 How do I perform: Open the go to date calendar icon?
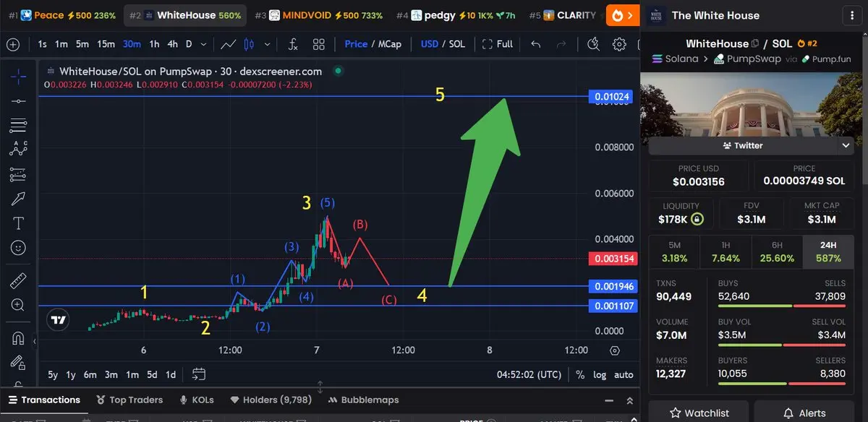pyautogui.click(x=199, y=374)
